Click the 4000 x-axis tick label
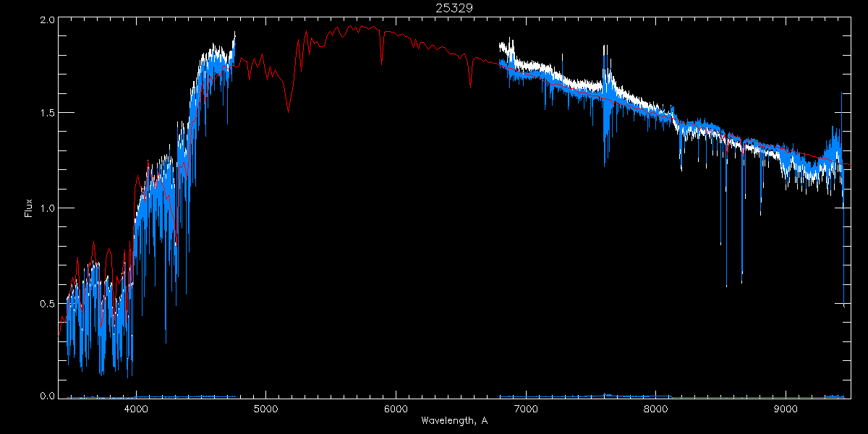This screenshot has width=868, height=434. [136, 408]
